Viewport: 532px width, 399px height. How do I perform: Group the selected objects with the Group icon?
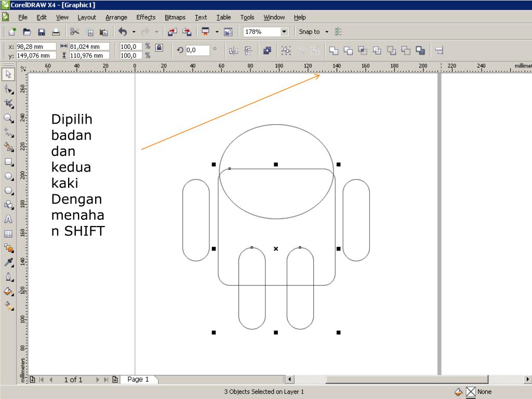pos(286,51)
